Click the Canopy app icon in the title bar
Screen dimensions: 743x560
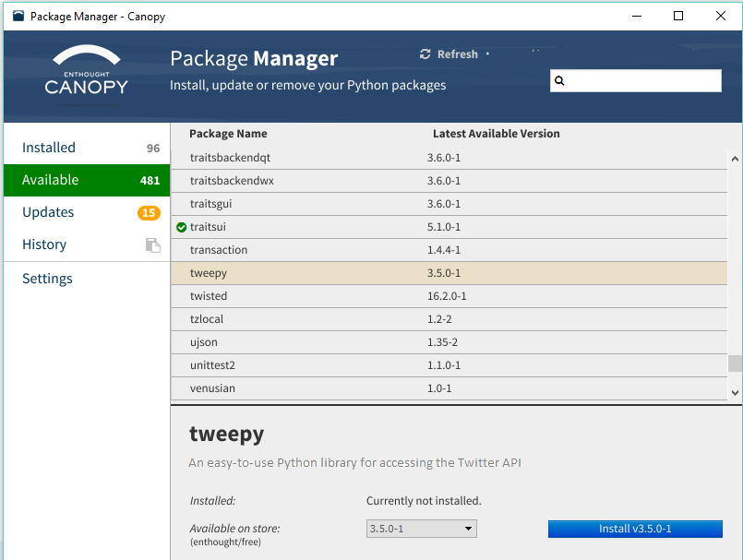pyautogui.click(x=18, y=16)
